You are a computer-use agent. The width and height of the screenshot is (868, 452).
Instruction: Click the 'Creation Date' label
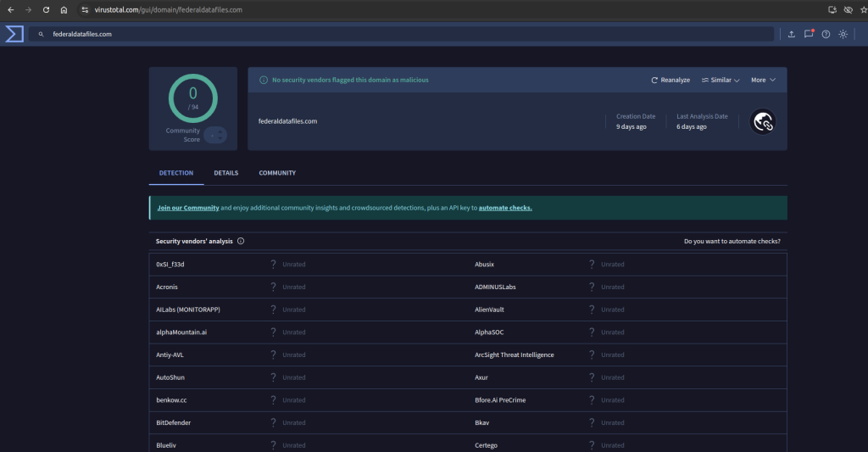pos(636,116)
